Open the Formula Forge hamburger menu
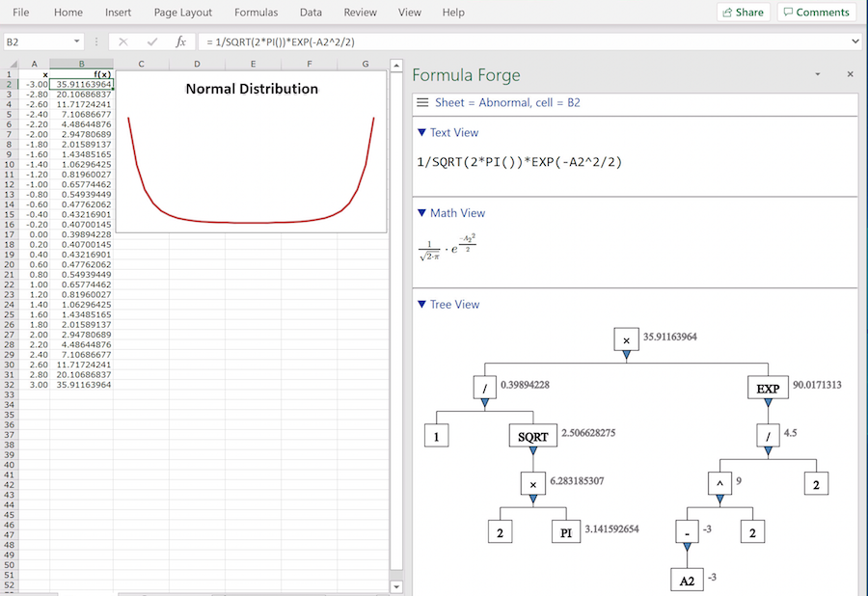Image resolution: width=868 pixels, height=596 pixels. point(423,102)
